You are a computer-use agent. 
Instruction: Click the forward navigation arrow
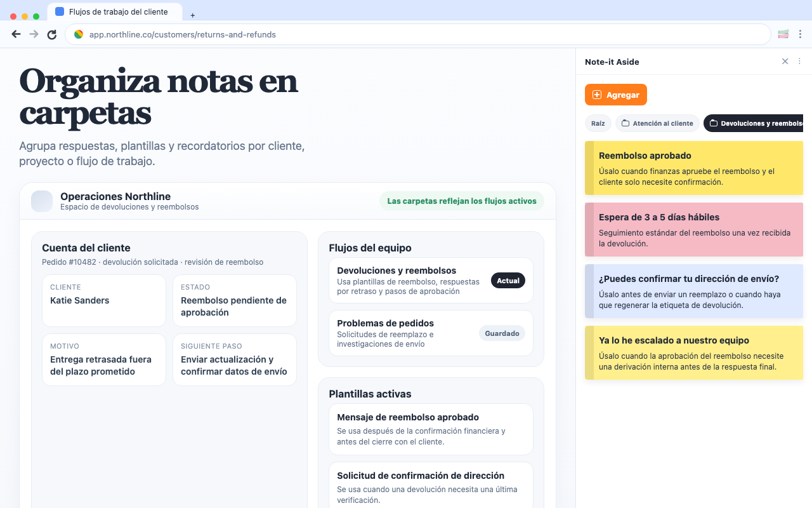click(x=34, y=34)
